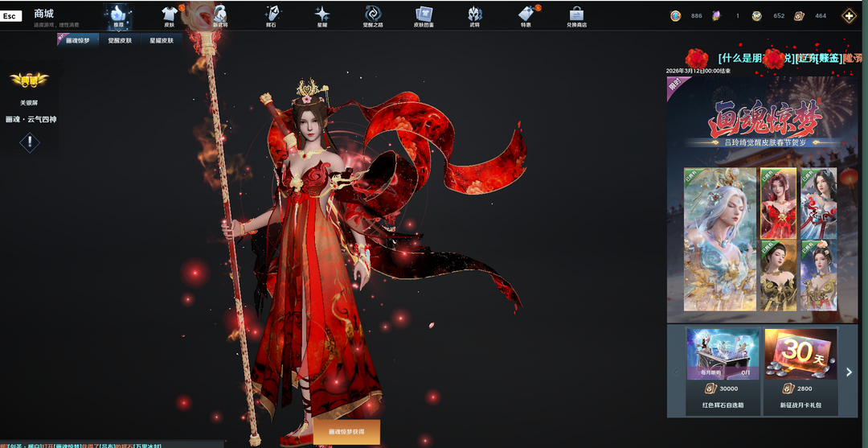
Task: Select the large white-haired skin thumbnail
Action: [x=719, y=240]
